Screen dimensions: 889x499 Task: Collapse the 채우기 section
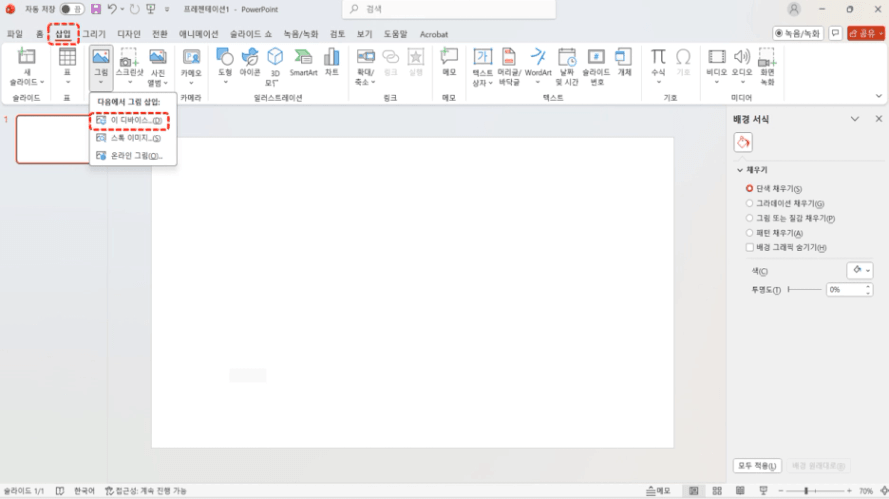pyautogui.click(x=739, y=170)
